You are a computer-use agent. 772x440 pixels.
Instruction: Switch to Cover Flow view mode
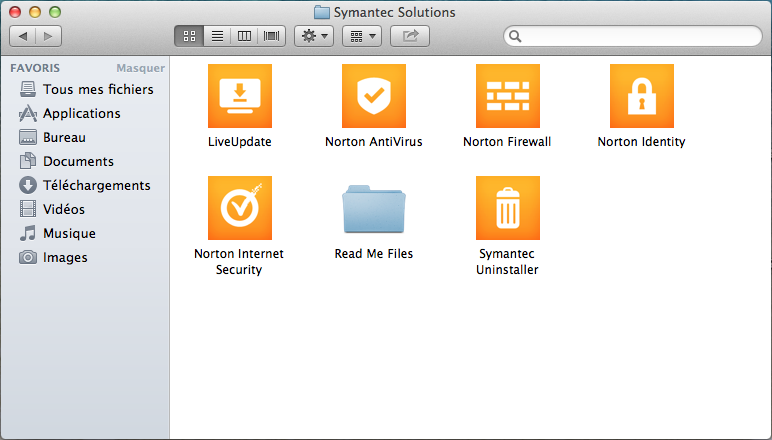(271, 36)
